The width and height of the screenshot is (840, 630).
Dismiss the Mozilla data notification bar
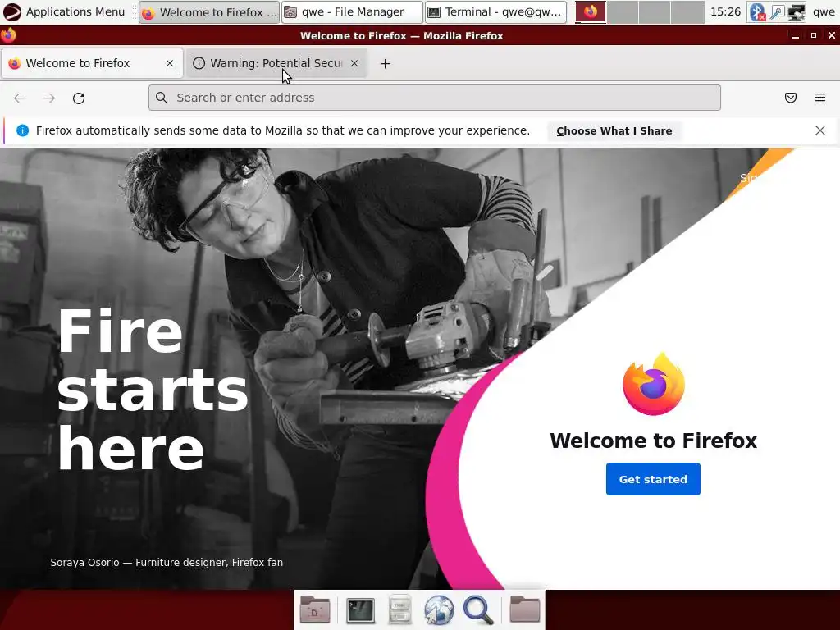[x=819, y=130]
